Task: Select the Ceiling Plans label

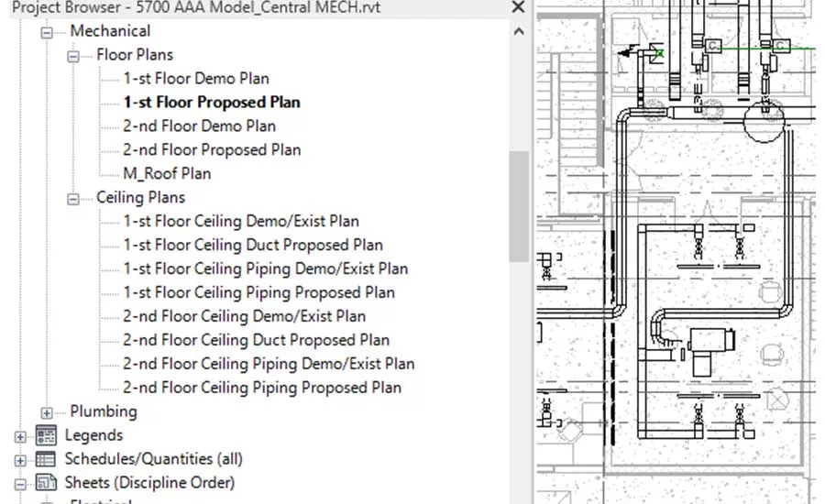Action: (140, 197)
